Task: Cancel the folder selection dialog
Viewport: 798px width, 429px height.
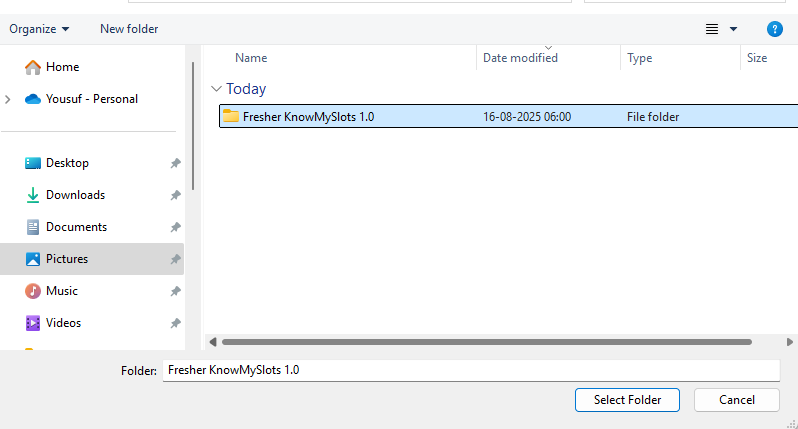Action: [x=736, y=400]
